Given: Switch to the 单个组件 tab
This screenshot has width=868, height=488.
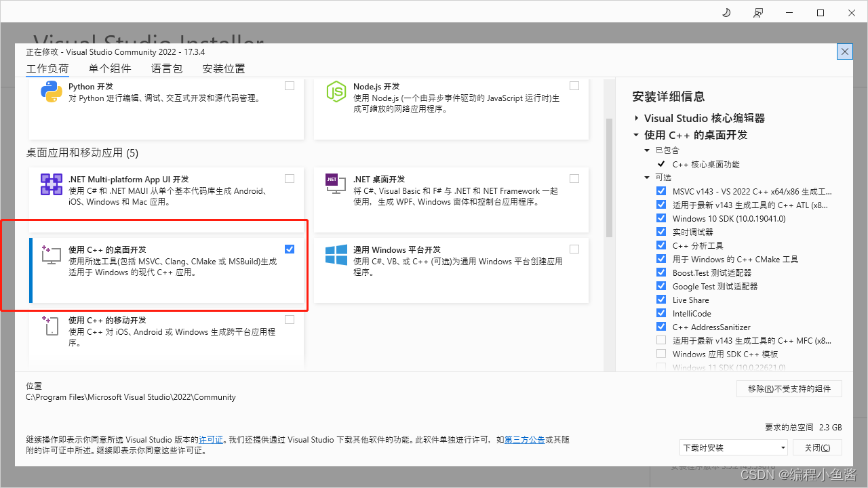Looking at the screenshot, I should pyautogui.click(x=110, y=68).
